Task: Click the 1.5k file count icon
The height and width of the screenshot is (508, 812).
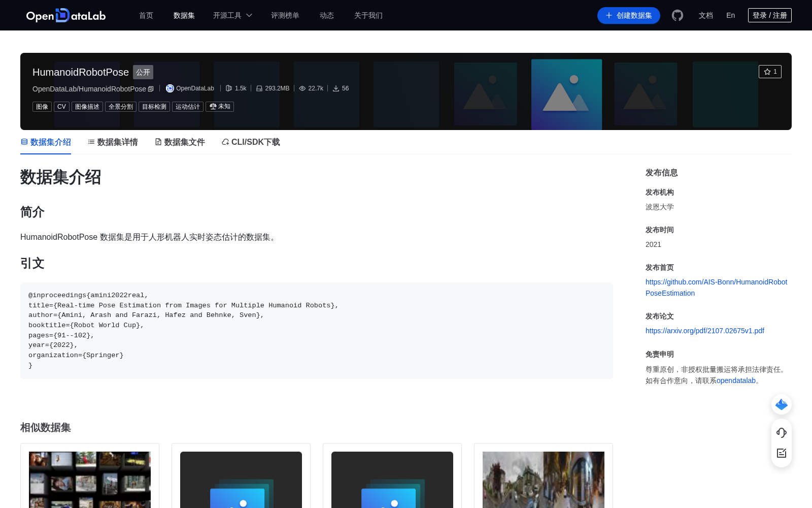Action: 229,88
